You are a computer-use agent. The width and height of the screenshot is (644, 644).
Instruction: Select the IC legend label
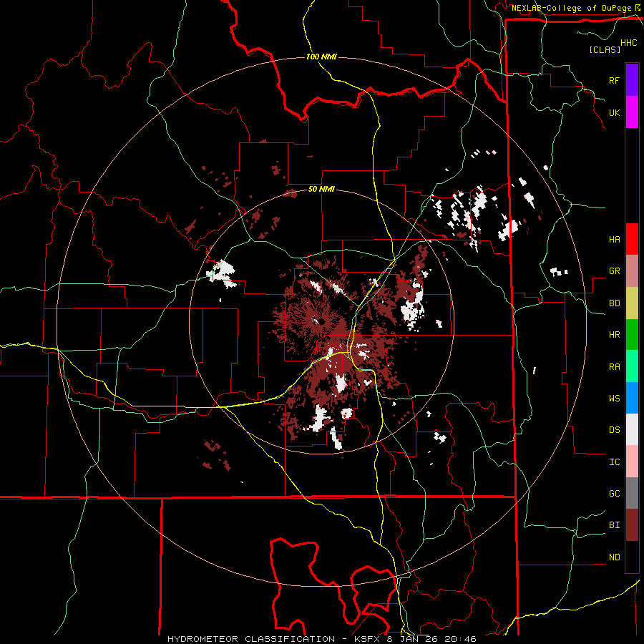614,462
